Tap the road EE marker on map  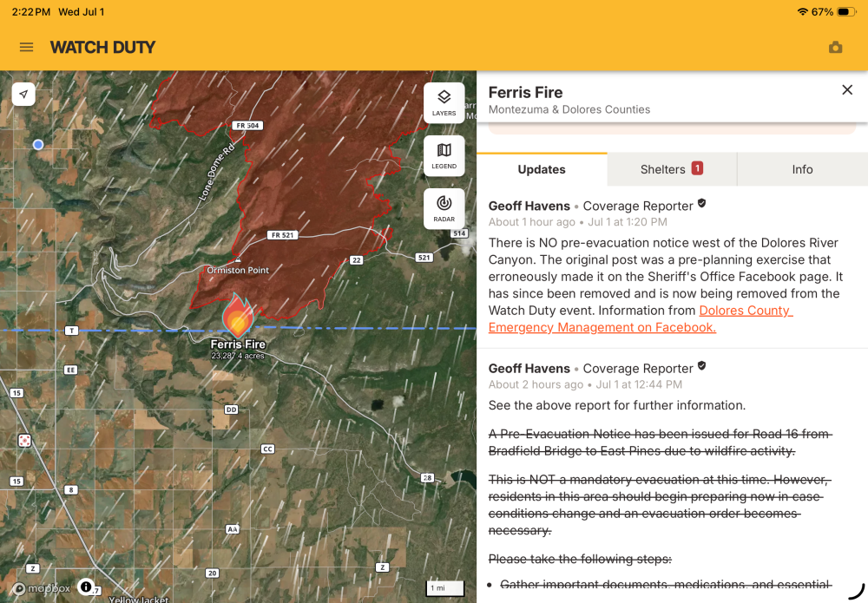[70, 370]
